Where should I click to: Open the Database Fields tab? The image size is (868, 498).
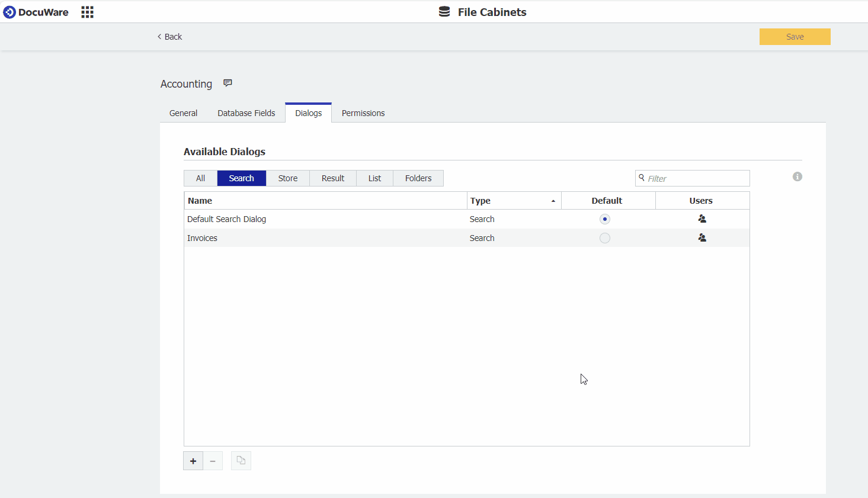click(246, 113)
